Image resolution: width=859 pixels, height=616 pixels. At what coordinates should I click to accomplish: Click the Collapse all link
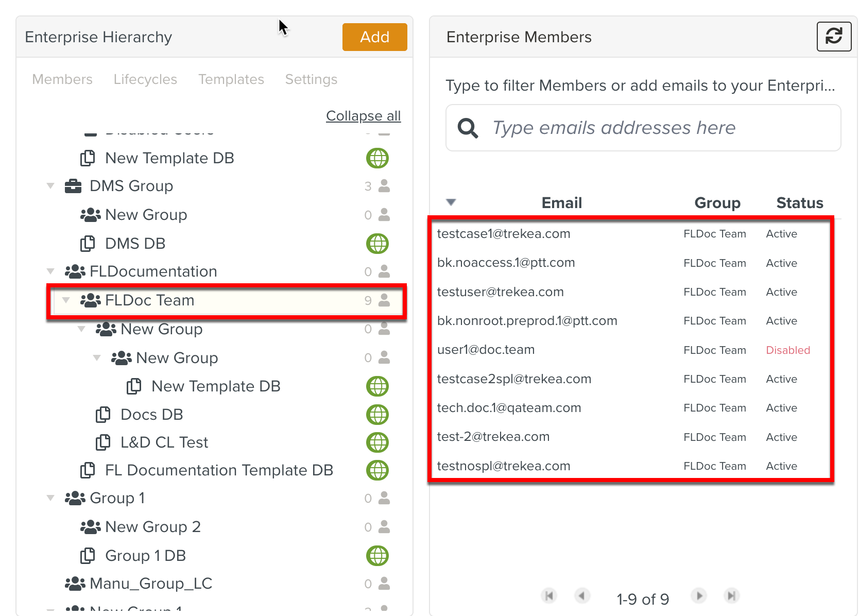363,115
